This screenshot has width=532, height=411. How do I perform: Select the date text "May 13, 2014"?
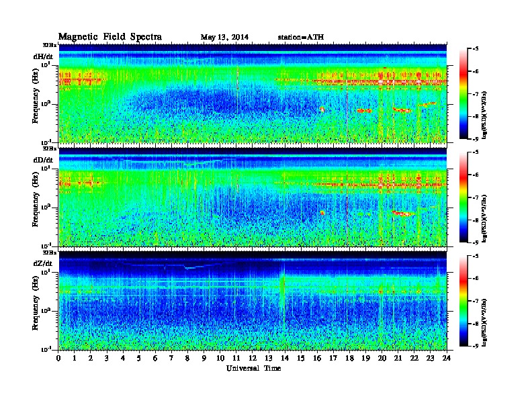click(224, 38)
